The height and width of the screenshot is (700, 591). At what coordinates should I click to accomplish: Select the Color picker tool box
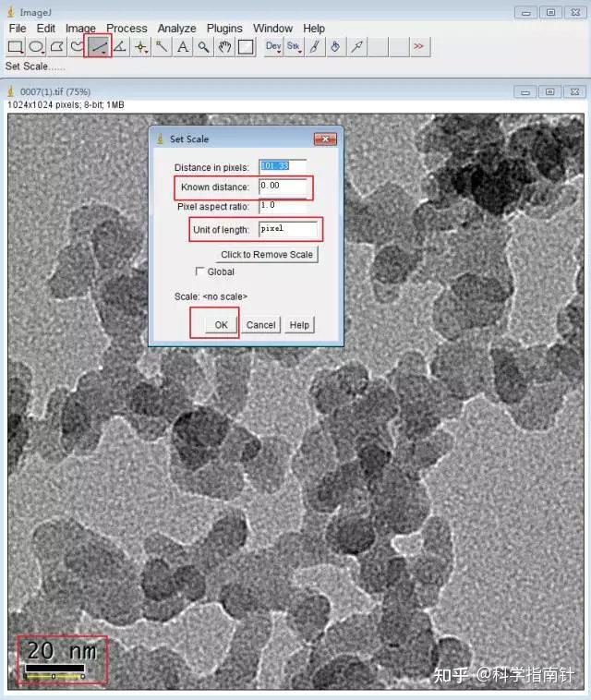coord(246,46)
